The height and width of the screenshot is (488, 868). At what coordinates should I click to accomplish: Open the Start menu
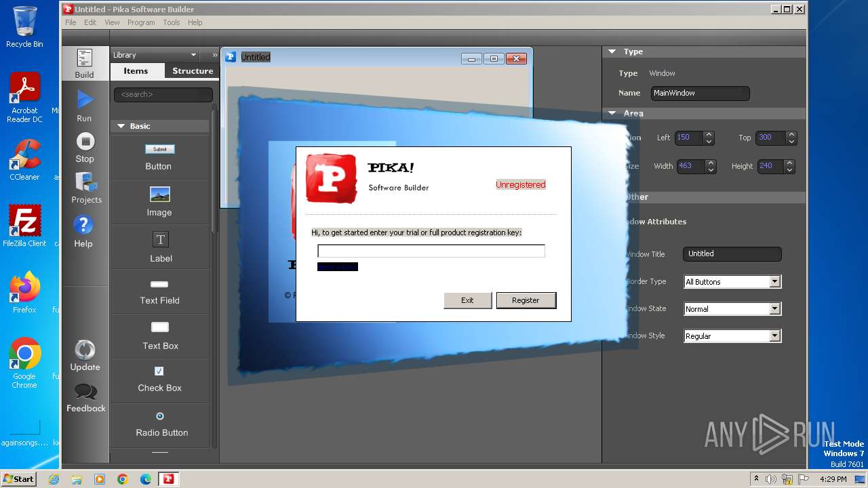tap(18, 479)
